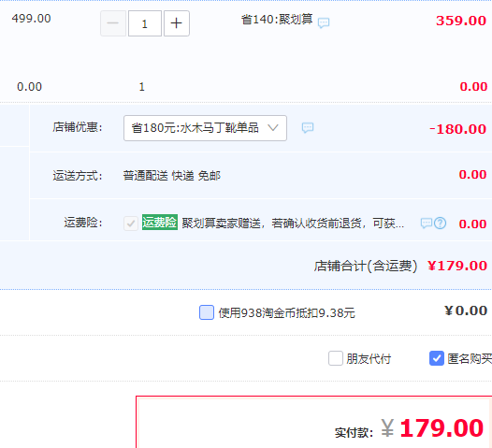Toggle the 运费险 checkbox
This screenshot has height=448, width=492.
pos(131,224)
